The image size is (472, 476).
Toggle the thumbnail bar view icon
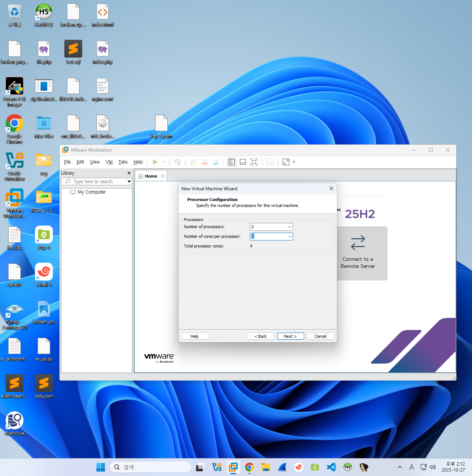(x=243, y=162)
